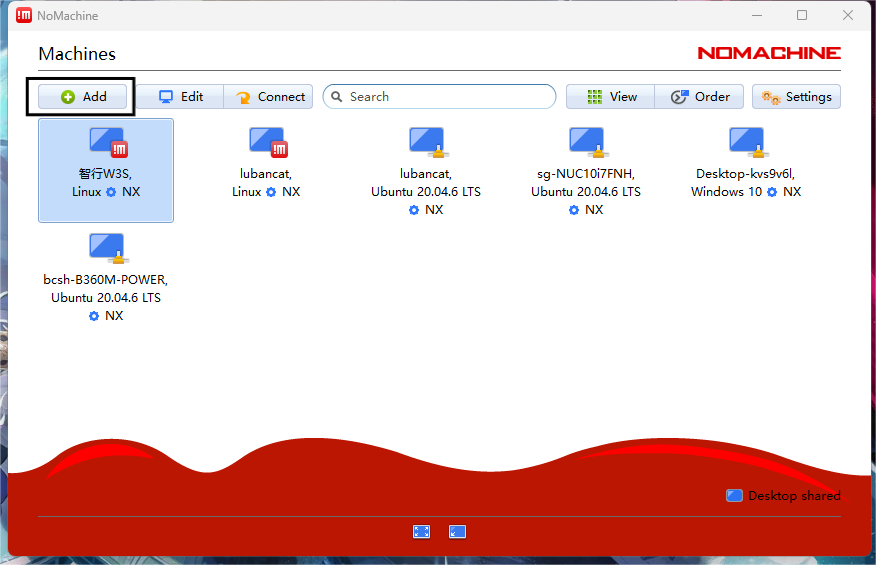Click the green plus icon on Add

coord(68,97)
